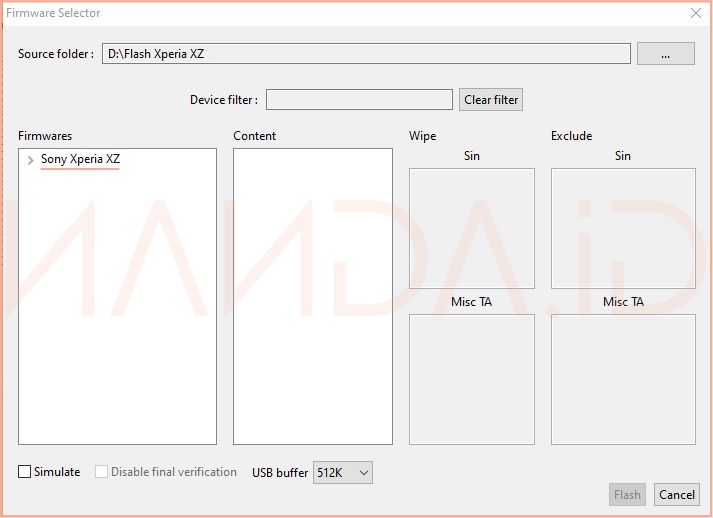Viewport: 713px width, 518px height.
Task: Close the Firmware Selector window
Action: click(x=695, y=13)
